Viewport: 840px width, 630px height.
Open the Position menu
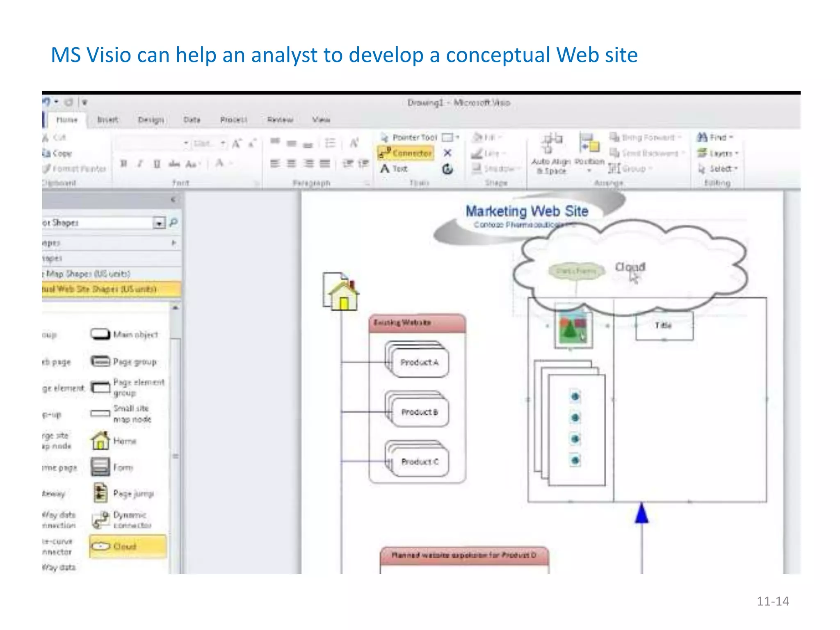point(589,153)
